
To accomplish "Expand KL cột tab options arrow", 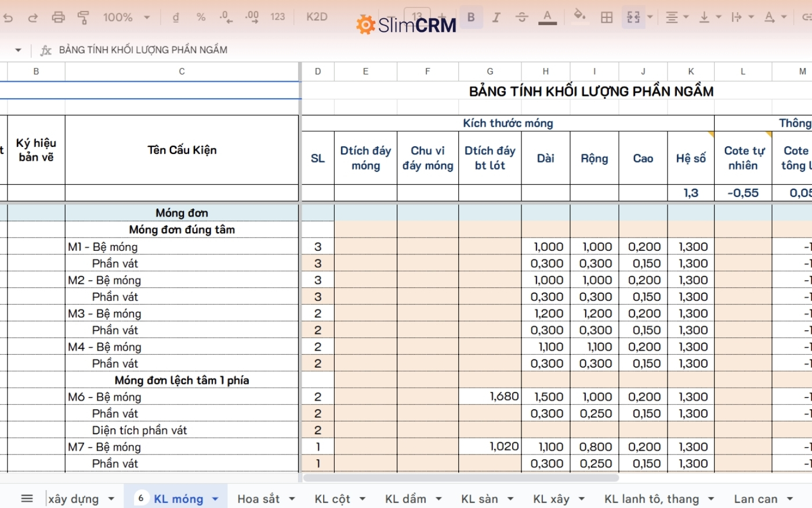I will (x=362, y=499).
